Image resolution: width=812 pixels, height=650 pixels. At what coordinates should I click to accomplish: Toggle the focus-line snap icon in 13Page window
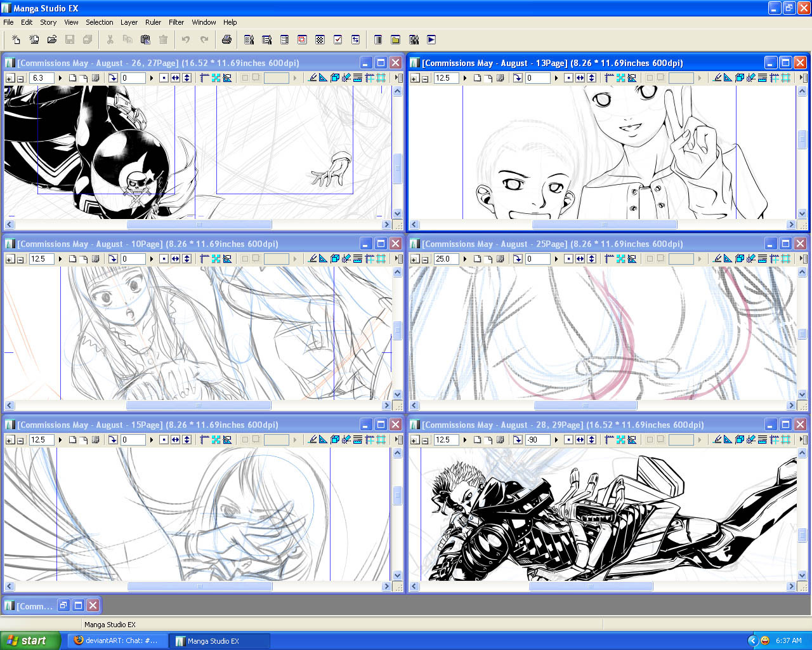pyautogui.click(x=751, y=78)
